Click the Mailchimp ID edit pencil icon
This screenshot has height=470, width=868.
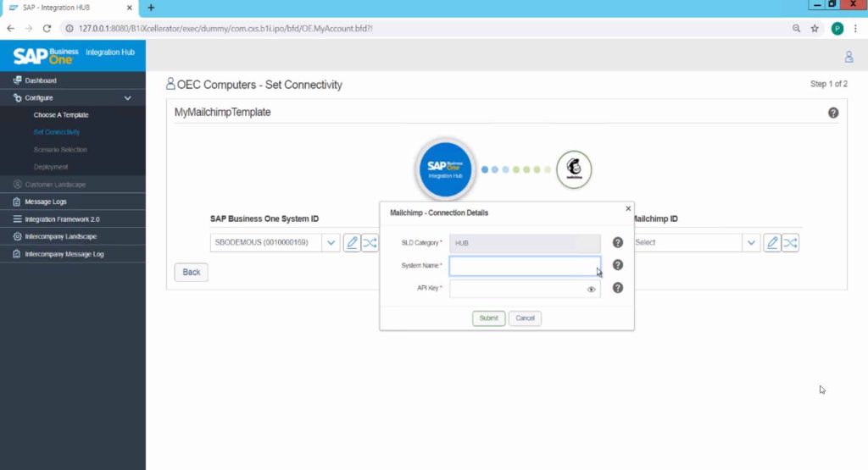[x=772, y=243]
